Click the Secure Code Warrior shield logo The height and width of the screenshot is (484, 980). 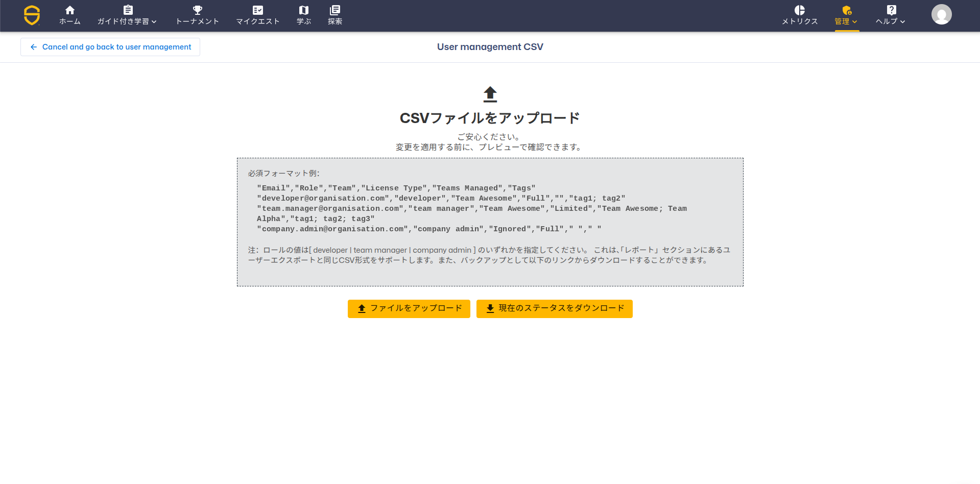32,15
